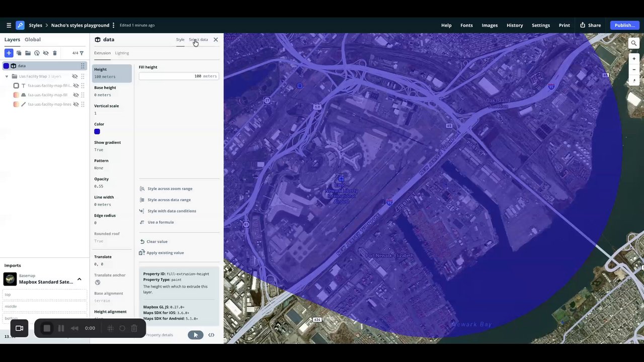Screen dimensions: 644x362
Task: Zoom out on the map
Action: (x=634, y=69)
